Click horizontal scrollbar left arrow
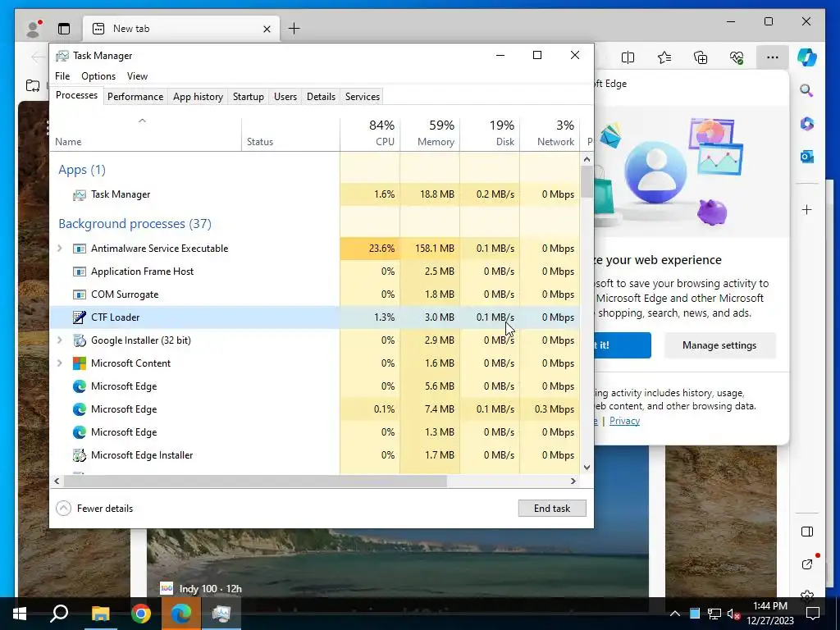Screen dimensions: 840x630 57,481
